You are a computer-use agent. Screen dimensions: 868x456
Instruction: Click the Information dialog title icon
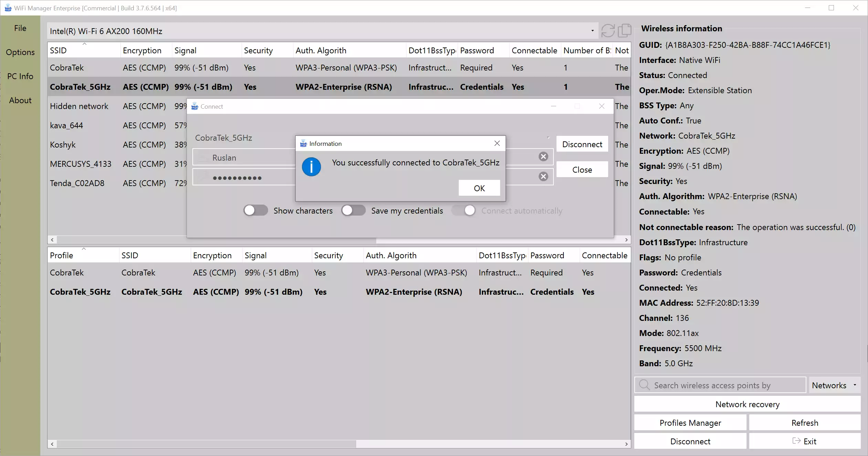click(303, 143)
